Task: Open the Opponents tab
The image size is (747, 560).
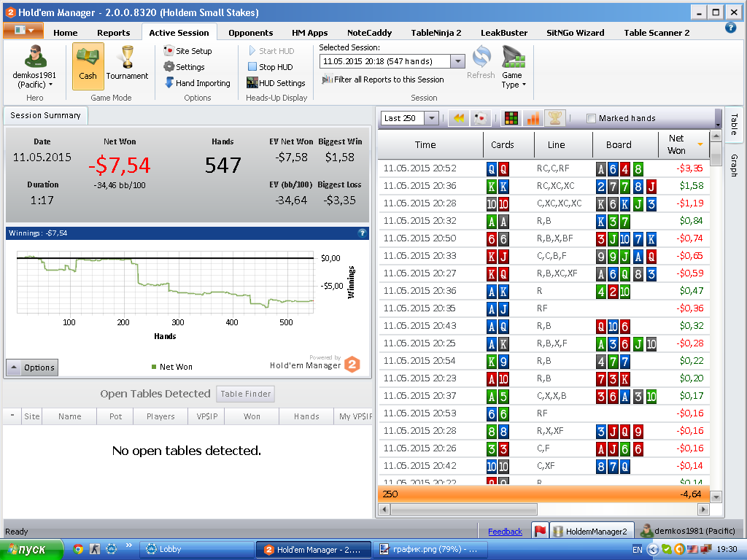Action: (x=251, y=32)
